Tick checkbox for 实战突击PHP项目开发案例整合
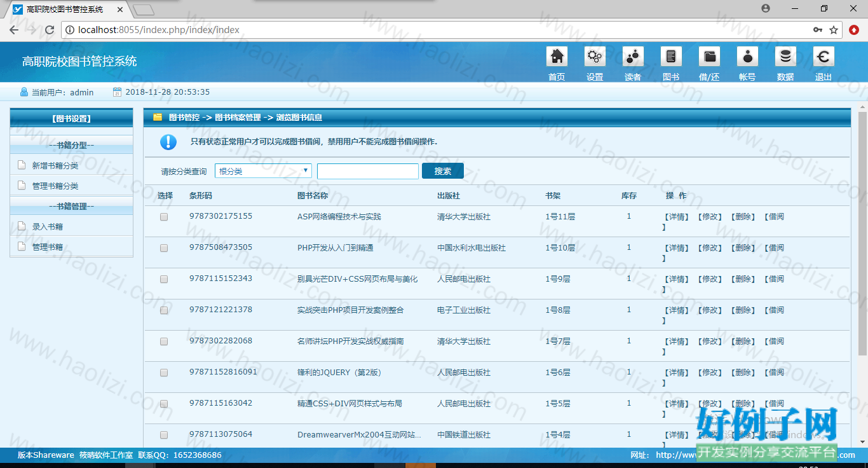The image size is (868, 468). coord(164,310)
